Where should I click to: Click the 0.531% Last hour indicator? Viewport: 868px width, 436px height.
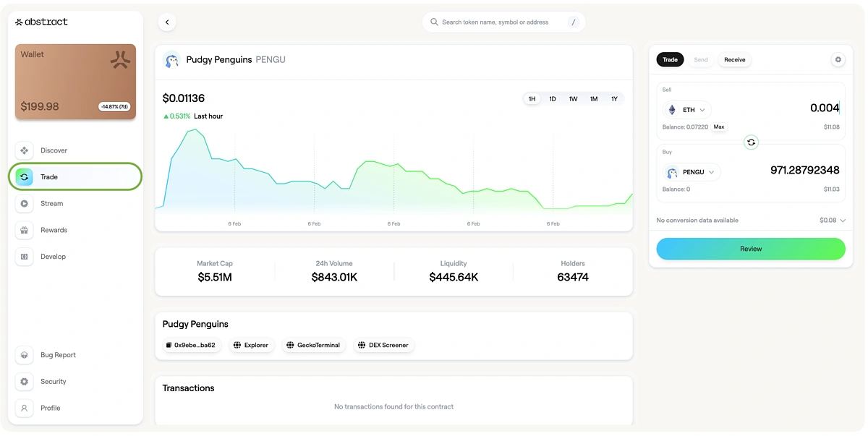pos(192,116)
